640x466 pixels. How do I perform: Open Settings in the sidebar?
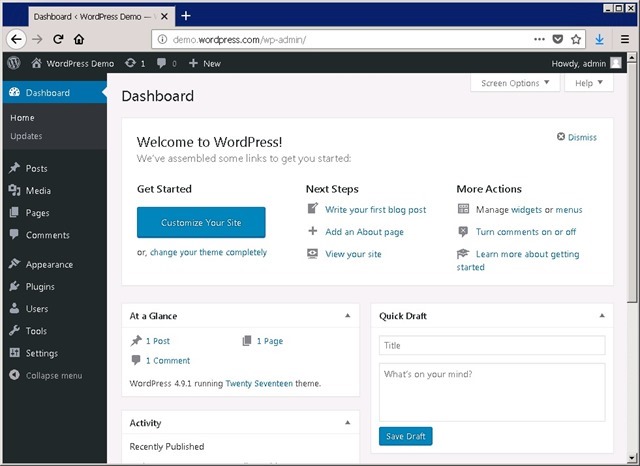click(55, 353)
